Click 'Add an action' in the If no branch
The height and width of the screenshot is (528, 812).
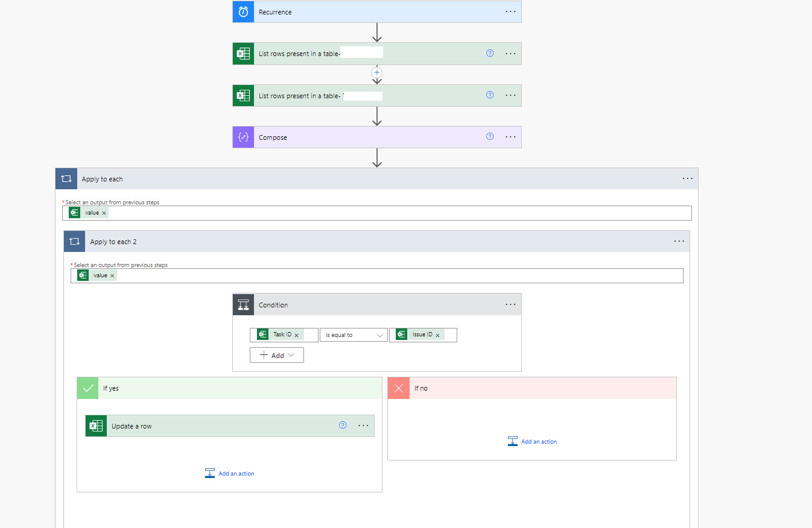coord(532,441)
